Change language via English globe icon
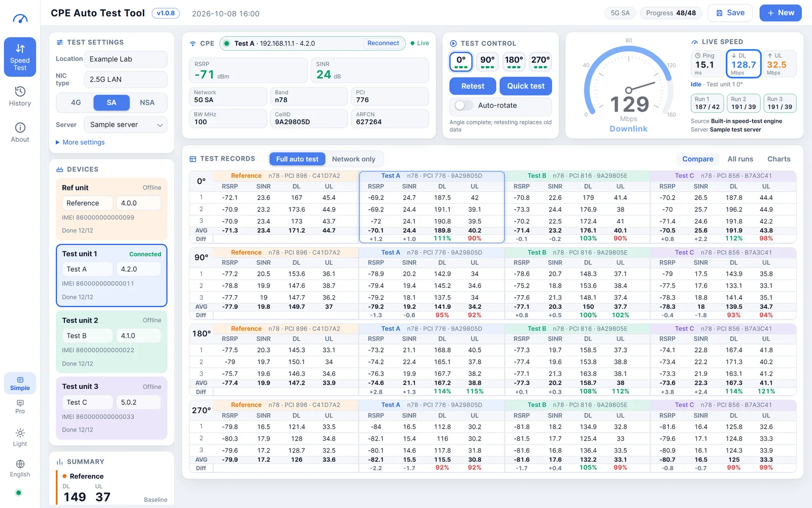 tap(20, 468)
